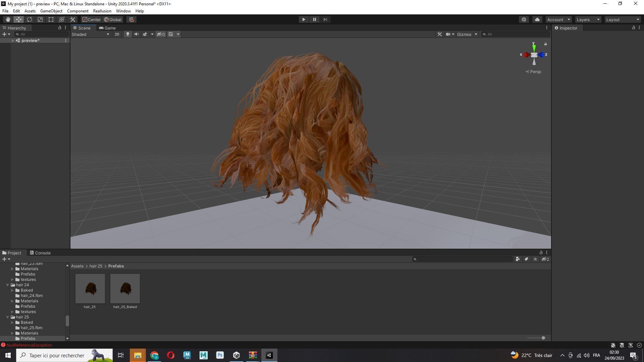Open custom editor tools
The image size is (644, 362).
click(72, 19)
